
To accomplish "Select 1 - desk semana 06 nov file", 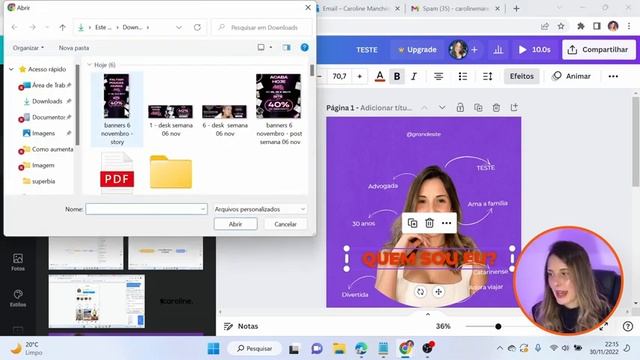I will (171, 121).
